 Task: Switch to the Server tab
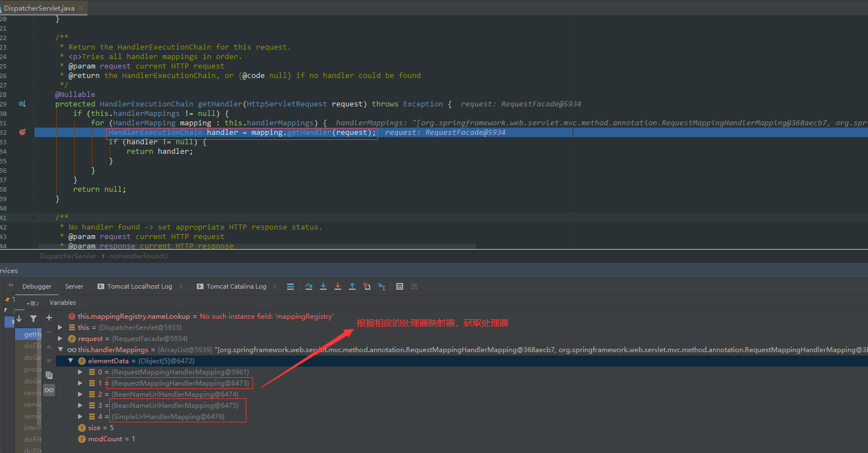click(74, 286)
